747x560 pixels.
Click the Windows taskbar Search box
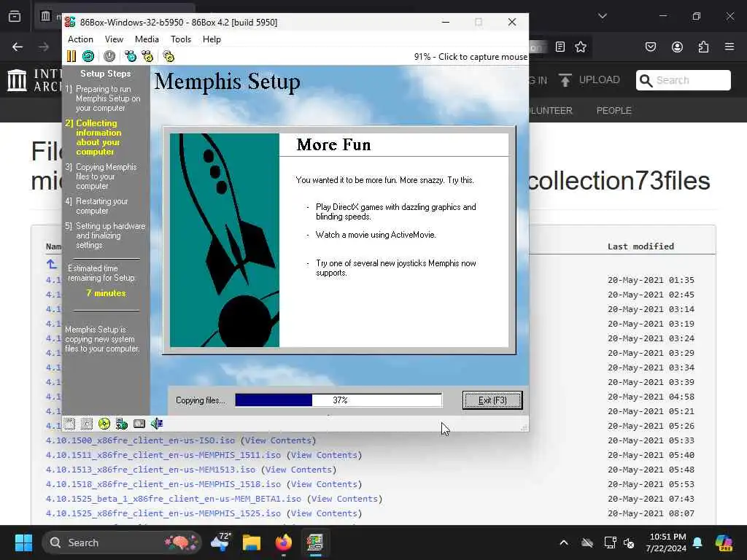(x=122, y=542)
